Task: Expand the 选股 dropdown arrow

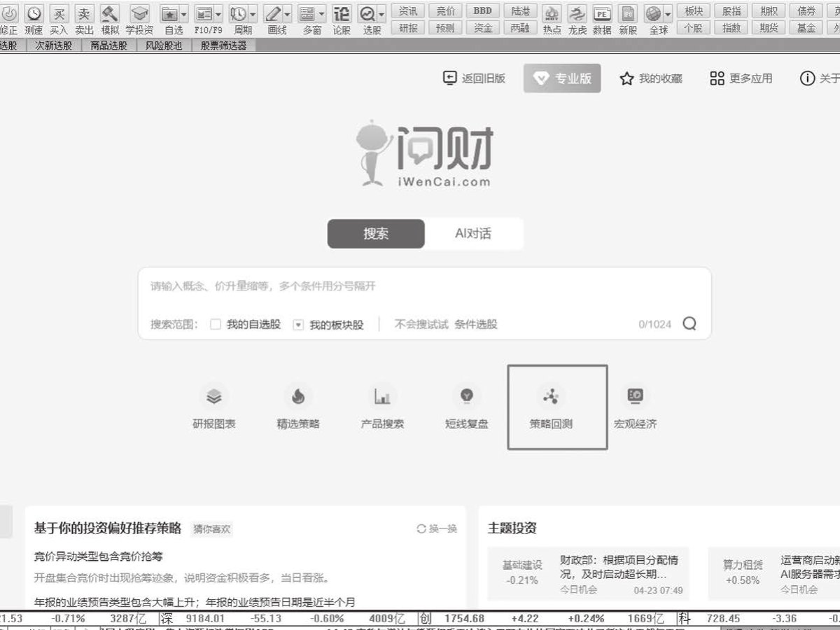Action: coord(381,13)
